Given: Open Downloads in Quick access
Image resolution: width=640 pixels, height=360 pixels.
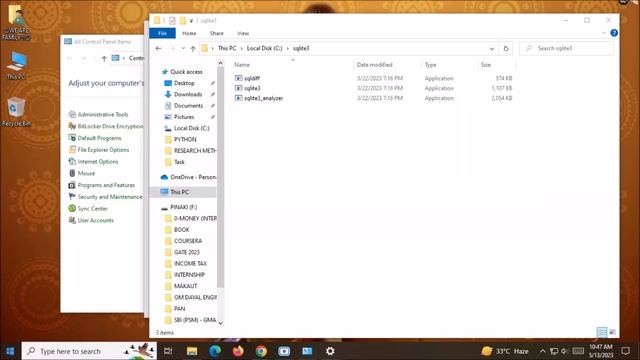Looking at the screenshot, I should tap(188, 94).
